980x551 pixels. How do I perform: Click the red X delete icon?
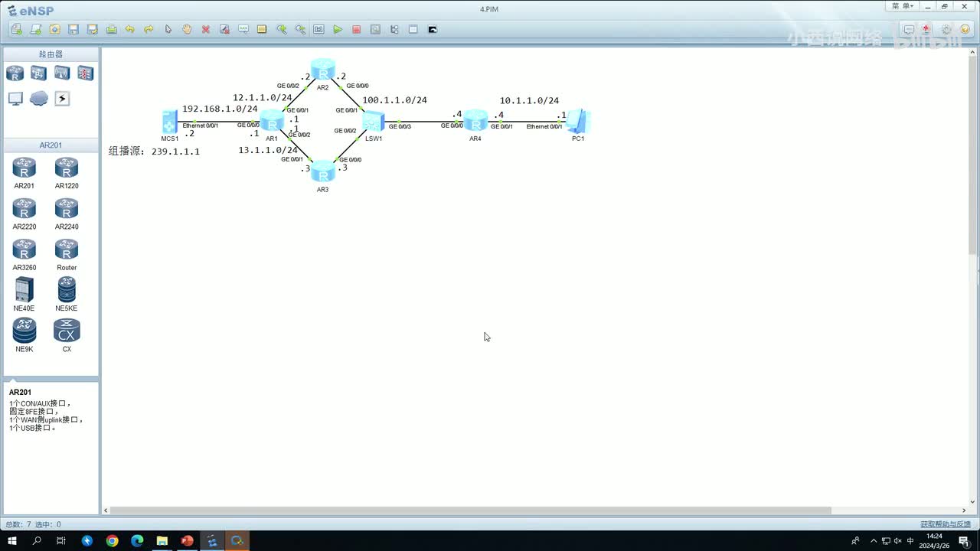tap(206, 29)
